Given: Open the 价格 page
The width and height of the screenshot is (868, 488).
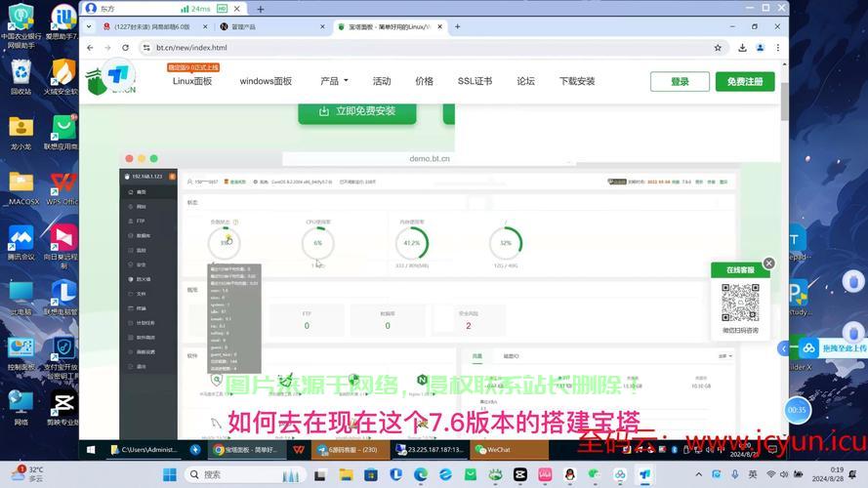Looking at the screenshot, I should coord(424,81).
